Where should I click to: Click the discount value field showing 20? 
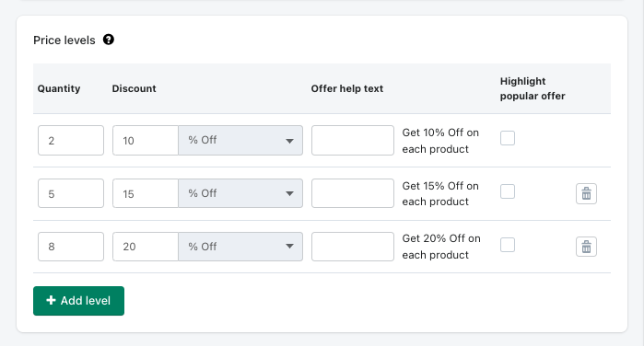tap(146, 247)
